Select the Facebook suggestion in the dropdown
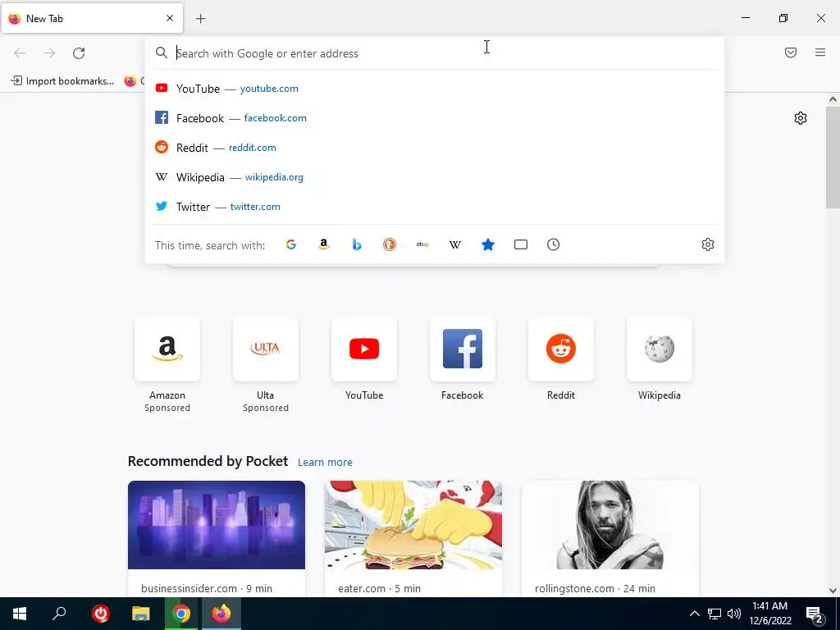Image resolution: width=840 pixels, height=630 pixels. (435, 118)
